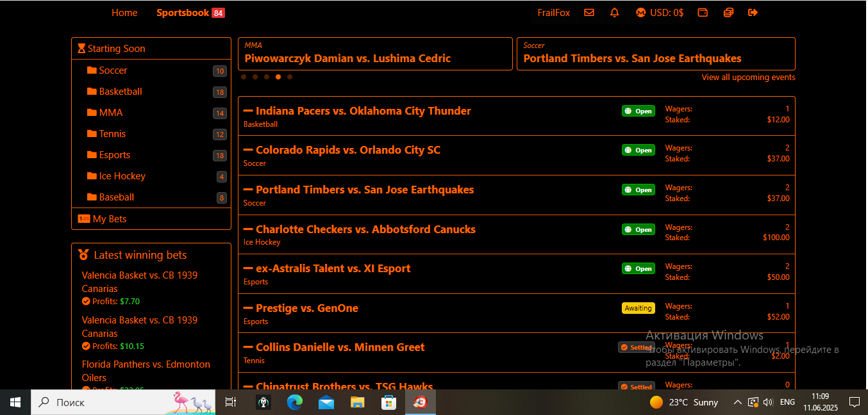Click the Esports folder icon
868x415 pixels.
click(92, 155)
